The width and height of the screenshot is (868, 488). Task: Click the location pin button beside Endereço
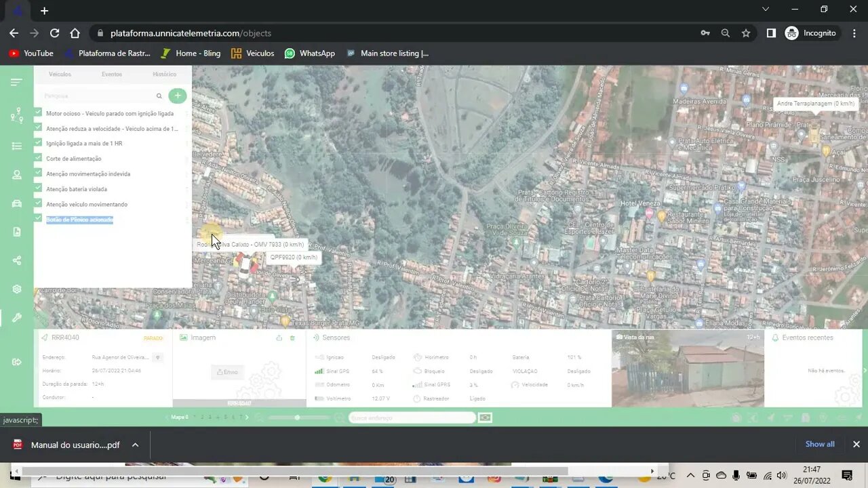(158, 357)
